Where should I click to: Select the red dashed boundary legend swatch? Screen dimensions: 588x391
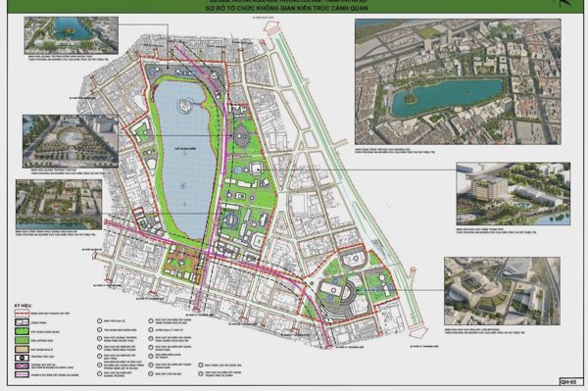click(x=22, y=313)
